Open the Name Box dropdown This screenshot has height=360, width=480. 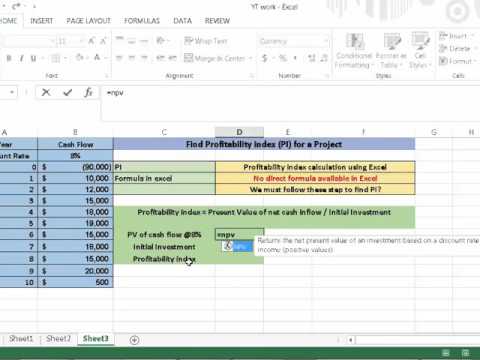[12, 92]
